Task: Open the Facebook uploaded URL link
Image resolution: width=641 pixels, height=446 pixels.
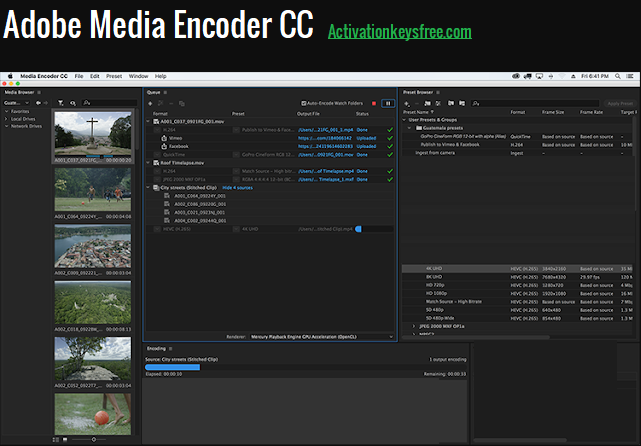Action: tap(325, 146)
